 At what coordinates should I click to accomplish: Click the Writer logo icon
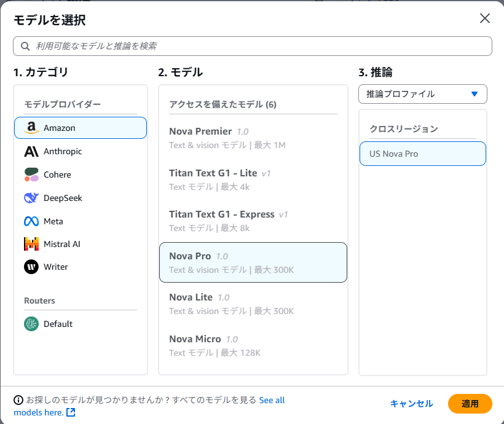point(31,267)
